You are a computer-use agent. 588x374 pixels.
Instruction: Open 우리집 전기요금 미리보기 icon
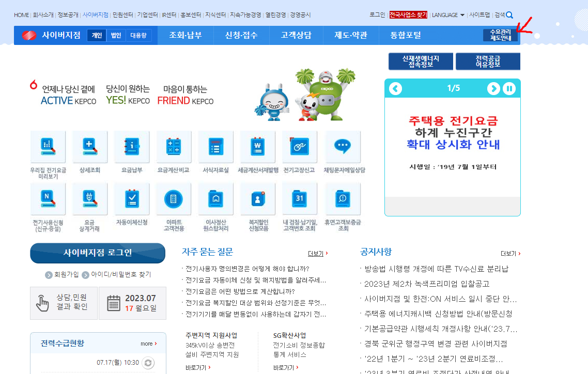pos(48,147)
